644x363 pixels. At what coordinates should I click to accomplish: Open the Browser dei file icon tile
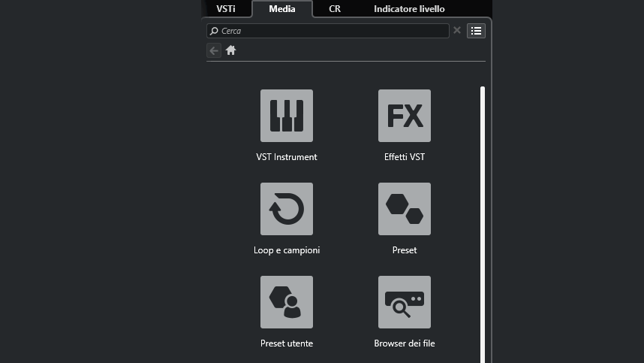point(404,302)
